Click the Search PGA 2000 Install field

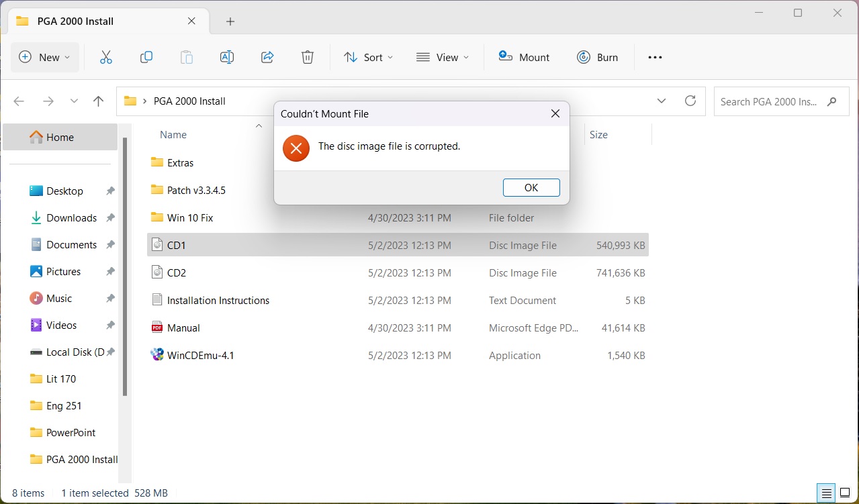click(781, 101)
